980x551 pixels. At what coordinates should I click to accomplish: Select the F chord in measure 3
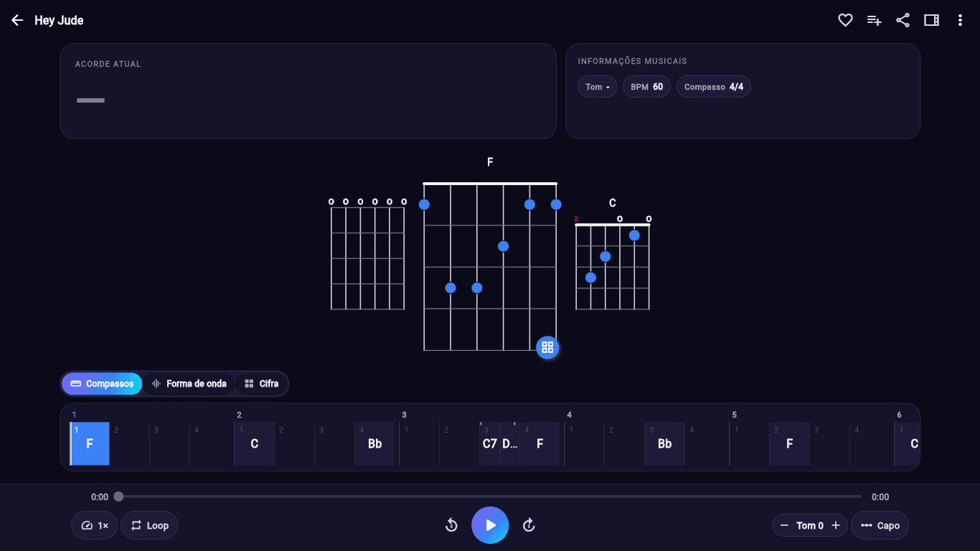click(x=540, y=443)
